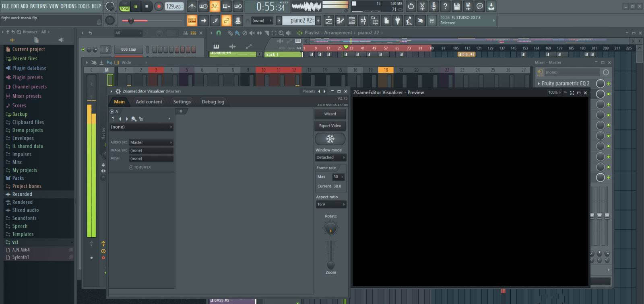
Task: Adjust the main pitch slider in top toolbar
Action: pyautogui.click(x=131, y=21)
